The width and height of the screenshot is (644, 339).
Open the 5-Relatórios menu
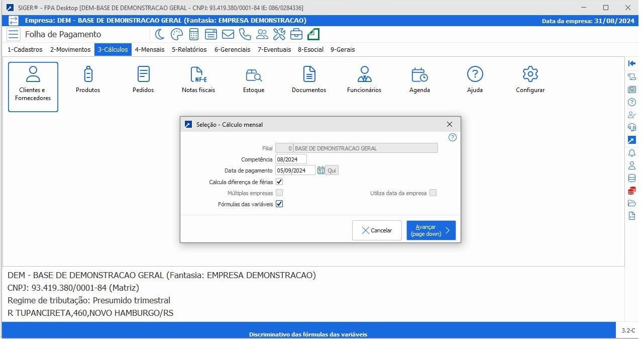(189, 50)
